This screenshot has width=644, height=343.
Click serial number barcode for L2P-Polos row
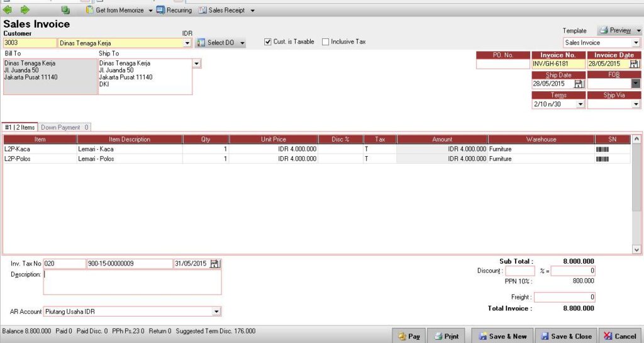point(602,159)
